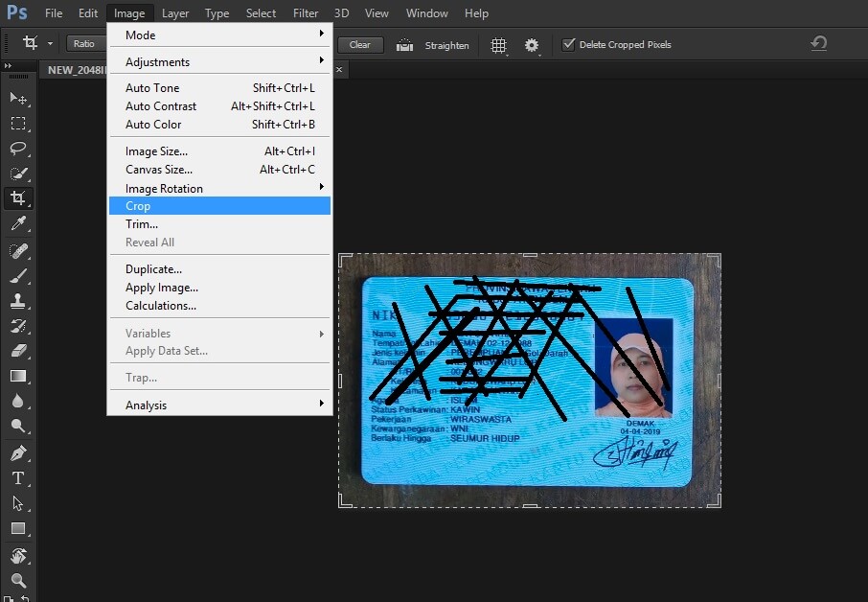
Task: Click the Photoshop Ps logo
Action: pos(17,12)
